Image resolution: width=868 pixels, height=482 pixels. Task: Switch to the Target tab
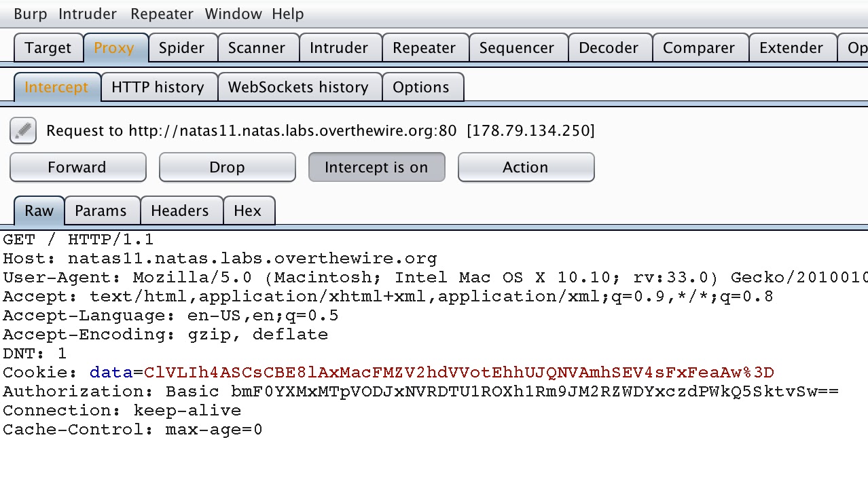pyautogui.click(x=48, y=48)
